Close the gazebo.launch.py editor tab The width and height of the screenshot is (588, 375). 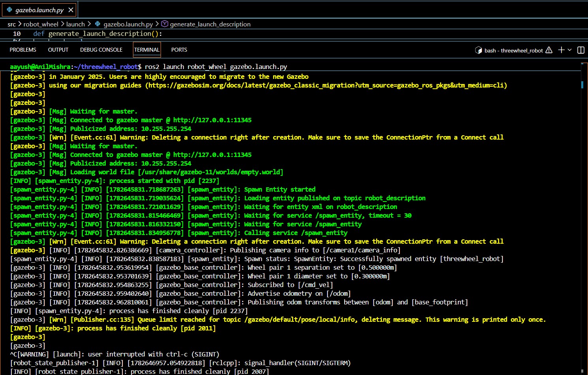[71, 10]
